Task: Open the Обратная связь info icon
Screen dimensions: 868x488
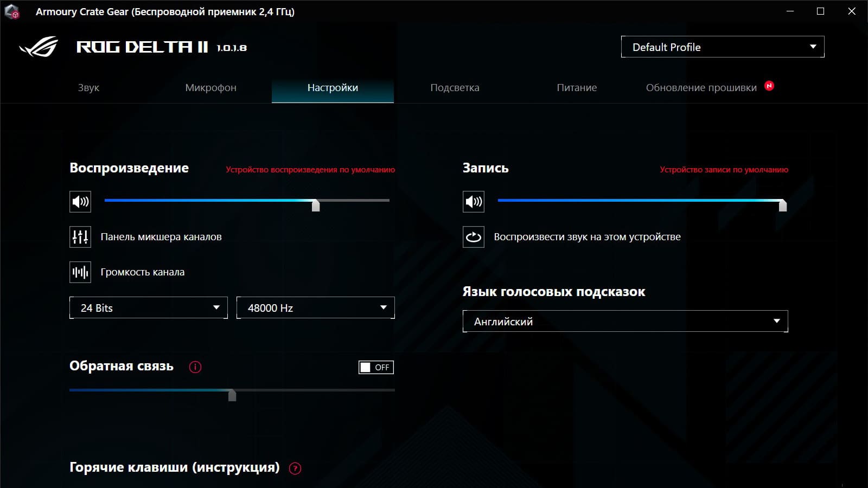Action: click(195, 367)
